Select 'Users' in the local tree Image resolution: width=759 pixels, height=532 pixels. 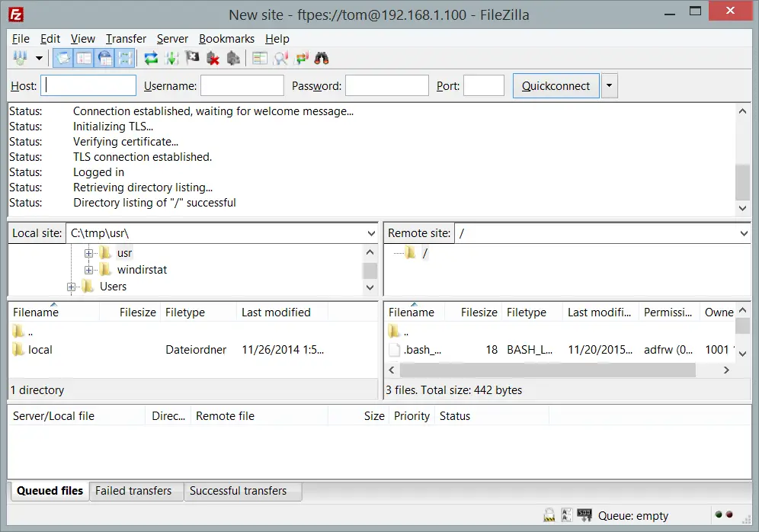coord(113,287)
